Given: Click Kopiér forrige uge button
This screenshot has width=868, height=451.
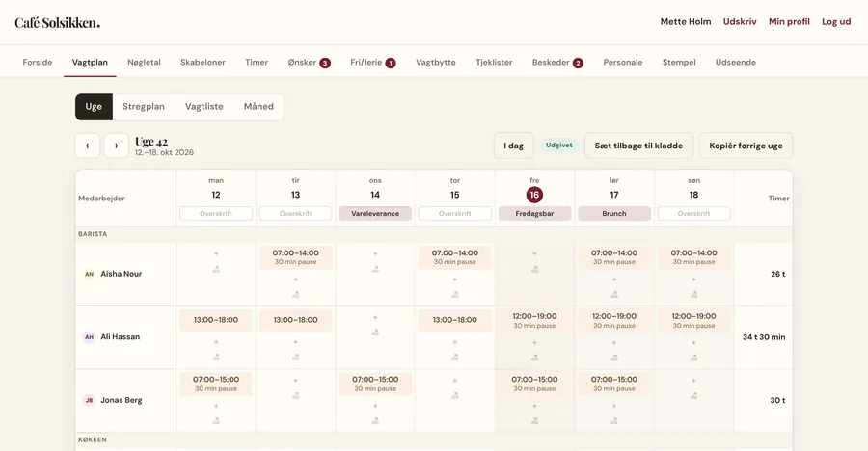Looking at the screenshot, I should pyautogui.click(x=746, y=146).
